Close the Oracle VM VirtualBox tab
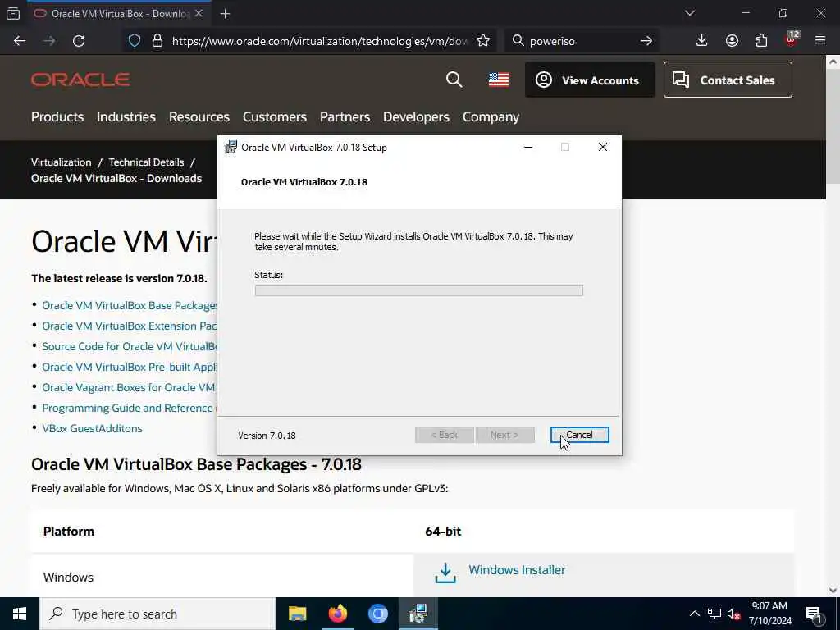 pyautogui.click(x=199, y=13)
